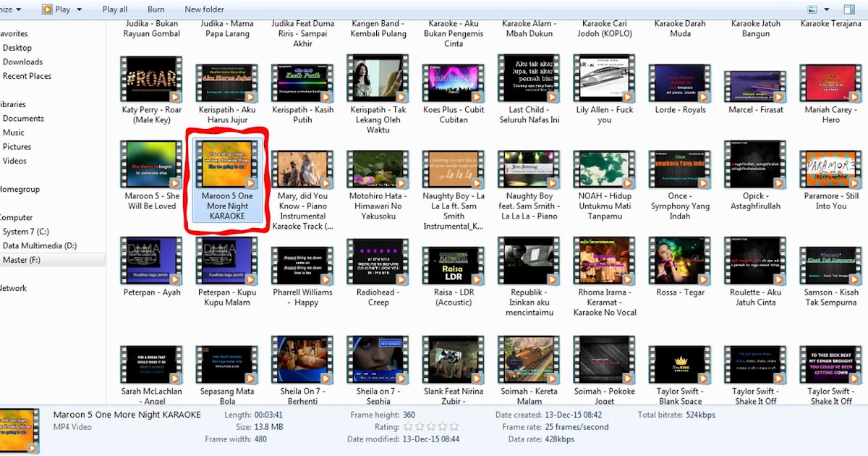Viewport: 868px width, 456px height.
Task: Open Downloads in the navigation pane
Action: 22,62
